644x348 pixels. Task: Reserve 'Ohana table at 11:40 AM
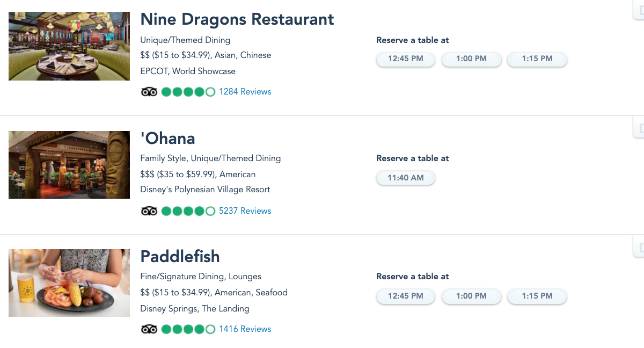(x=406, y=178)
